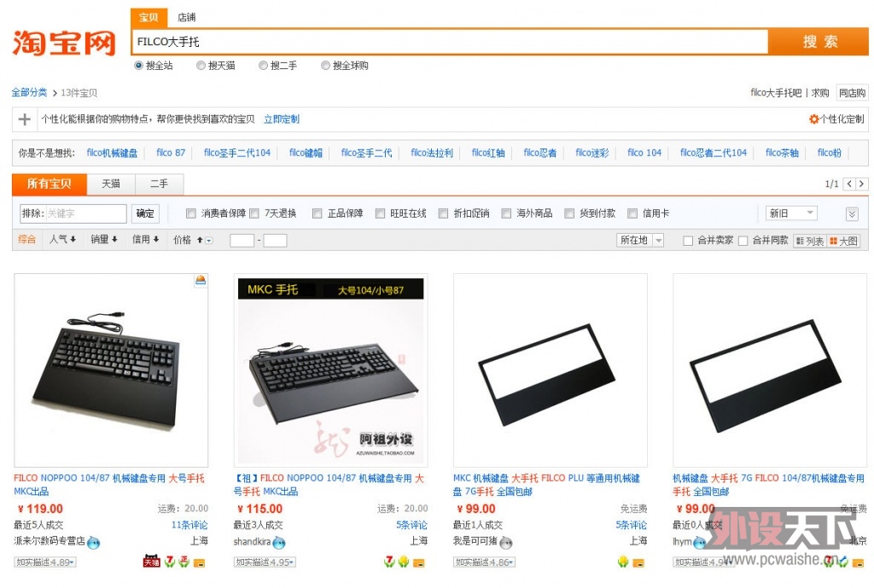Switch to 列表 list view

click(810, 241)
